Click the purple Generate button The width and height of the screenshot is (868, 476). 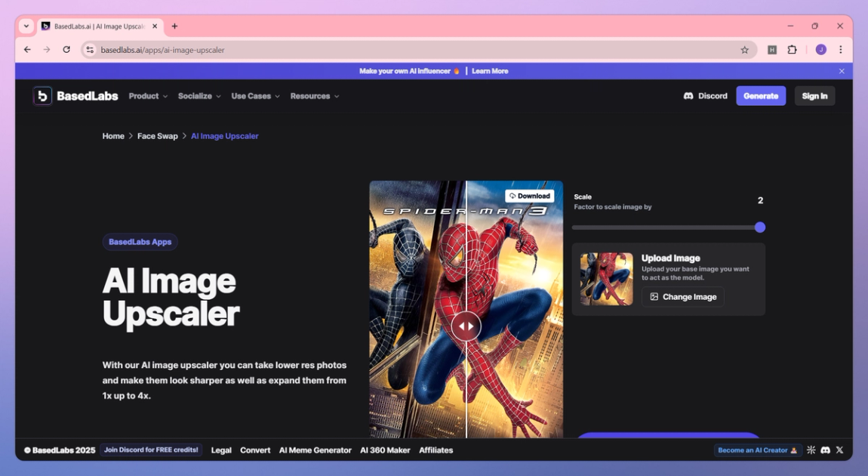[761, 96]
